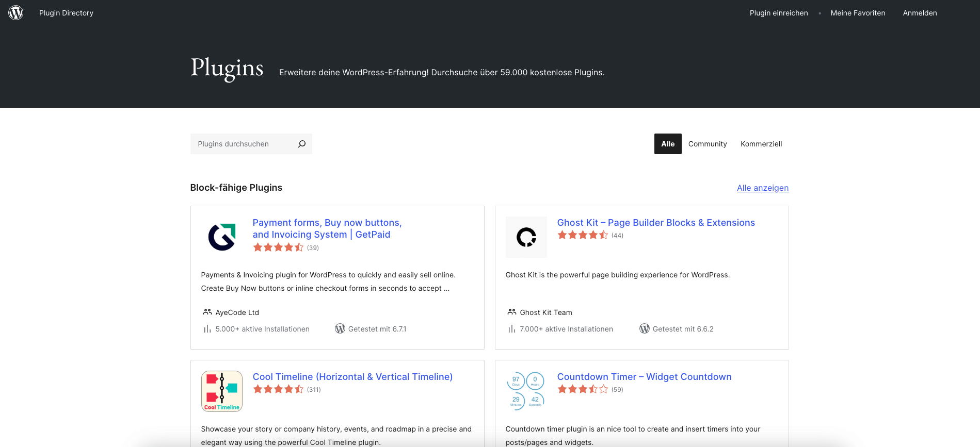Click 7.000+ aktive Installationen text

point(567,329)
